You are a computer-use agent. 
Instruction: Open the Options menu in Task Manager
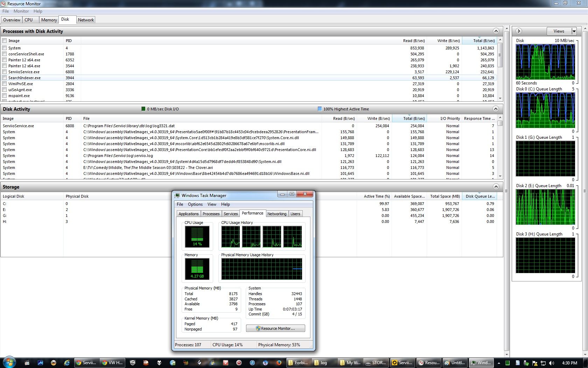[x=195, y=204]
